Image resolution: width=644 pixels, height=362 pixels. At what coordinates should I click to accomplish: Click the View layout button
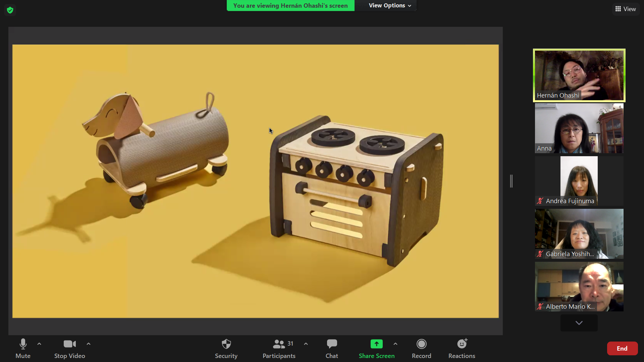pyautogui.click(x=626, y=9)
